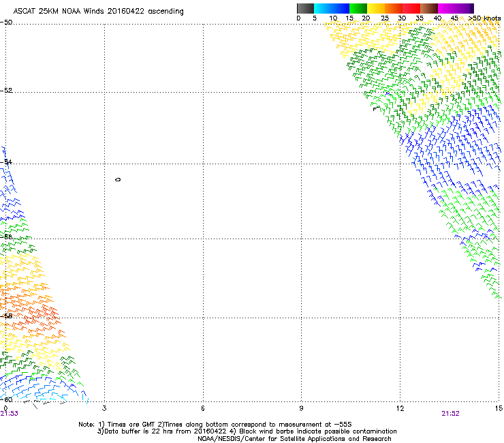Click the 'NOAA/NESDIS/Center for Satellite Applications and Research' credit

pos(294,439)
